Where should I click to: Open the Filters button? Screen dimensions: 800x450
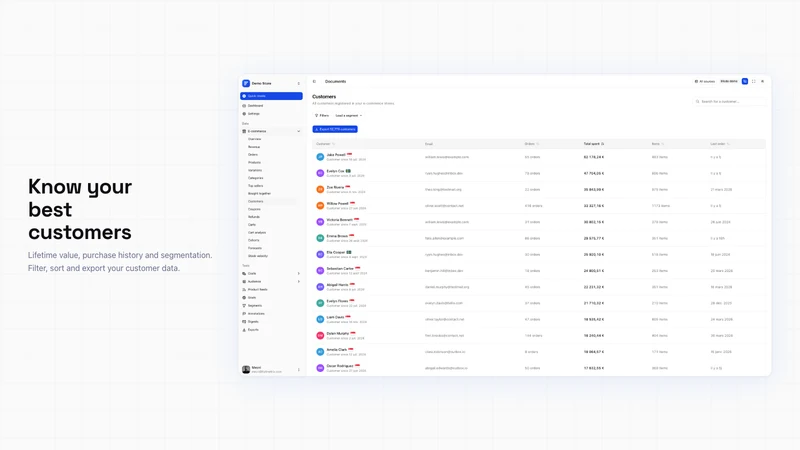click(322, 116)
